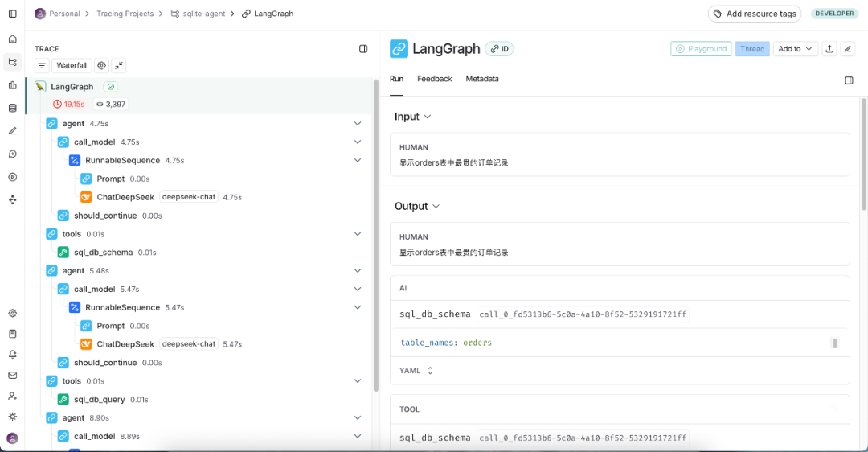
Task: Share the run with the upload icon
Action: (x=829, y=49)
